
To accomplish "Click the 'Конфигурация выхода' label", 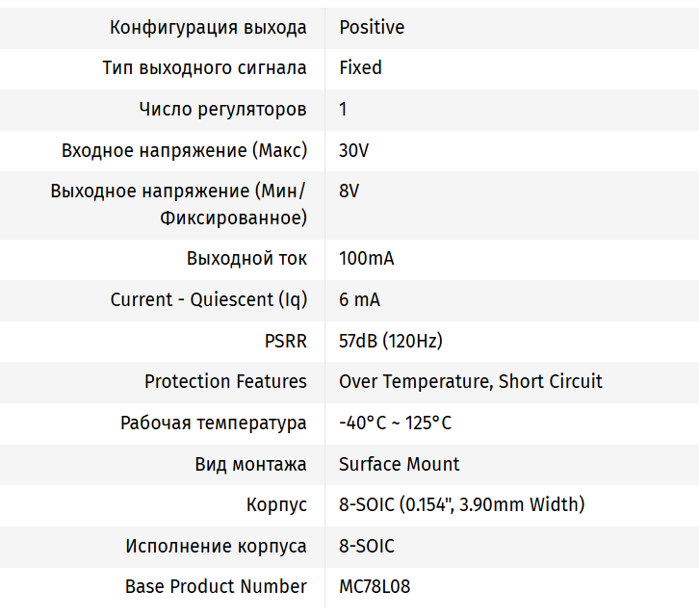I will coord(208,27).
